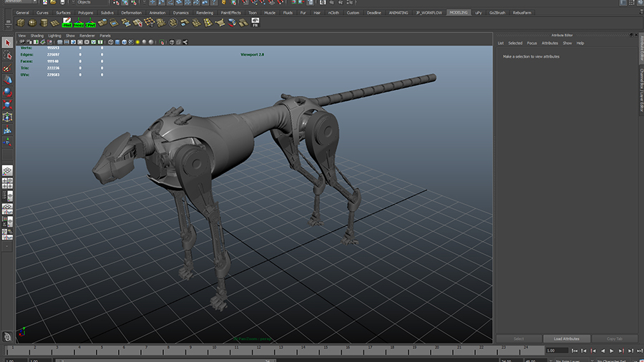Pick the Rotate tool sphere icon
Image resolution: width=644 pixels, height=362 pixels.
(x=7, y=92)
